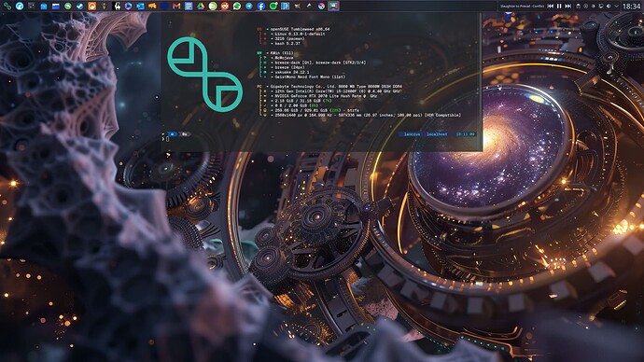Image resolution: width=644 pixels, height=362 pixels.
Task: Open the clipboard tray icon
Action: pyautogui.click(x=579, y=7)
